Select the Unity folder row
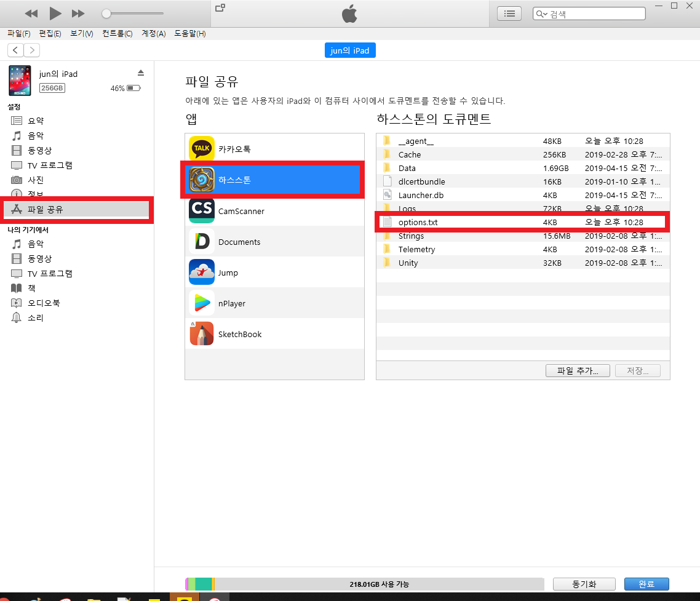The width and height of the screenshot is (700, 601). pyautogui.click(x=523, y=263)
